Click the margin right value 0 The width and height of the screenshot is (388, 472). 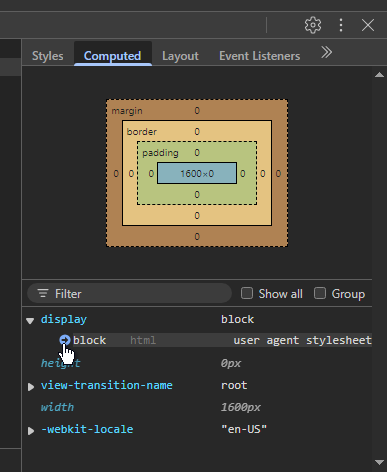[x=278, y=173]
